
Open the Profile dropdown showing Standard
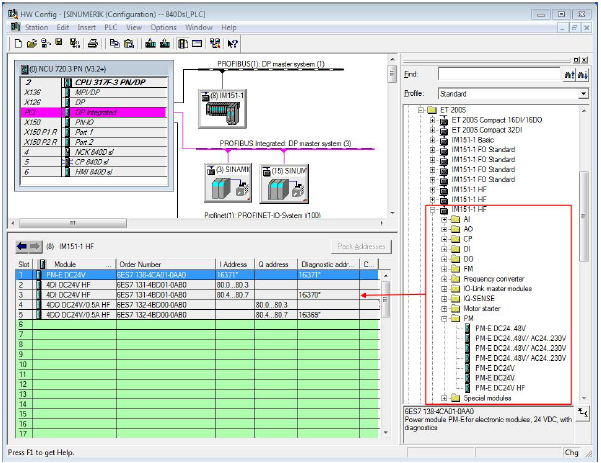click(583, 92)
